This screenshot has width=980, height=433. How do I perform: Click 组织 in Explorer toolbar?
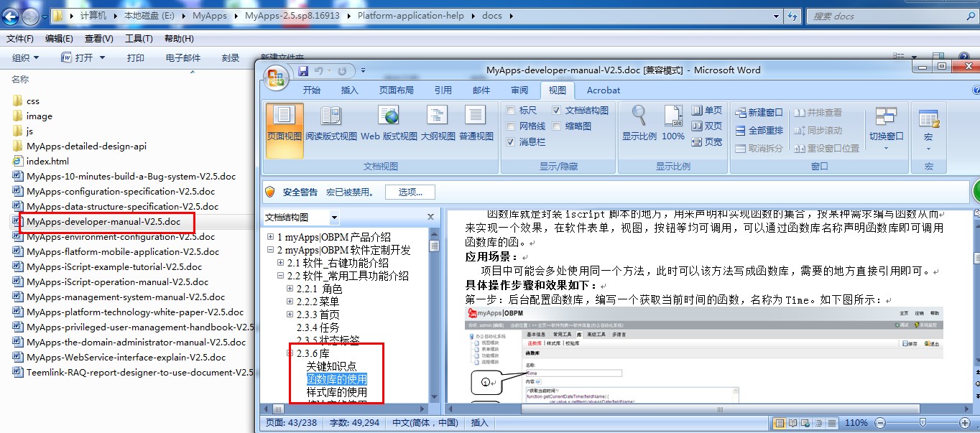click(x=25, y=58)
